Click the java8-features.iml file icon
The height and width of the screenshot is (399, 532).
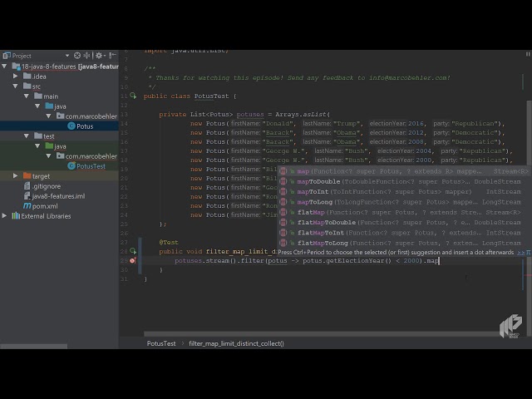coord(27,196)
